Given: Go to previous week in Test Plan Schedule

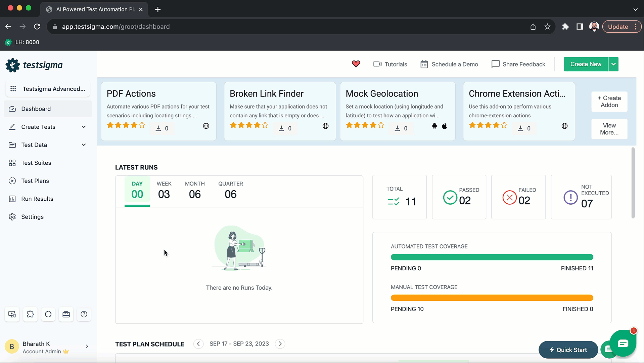Looking at the screenshot, I should coord(198,344).
